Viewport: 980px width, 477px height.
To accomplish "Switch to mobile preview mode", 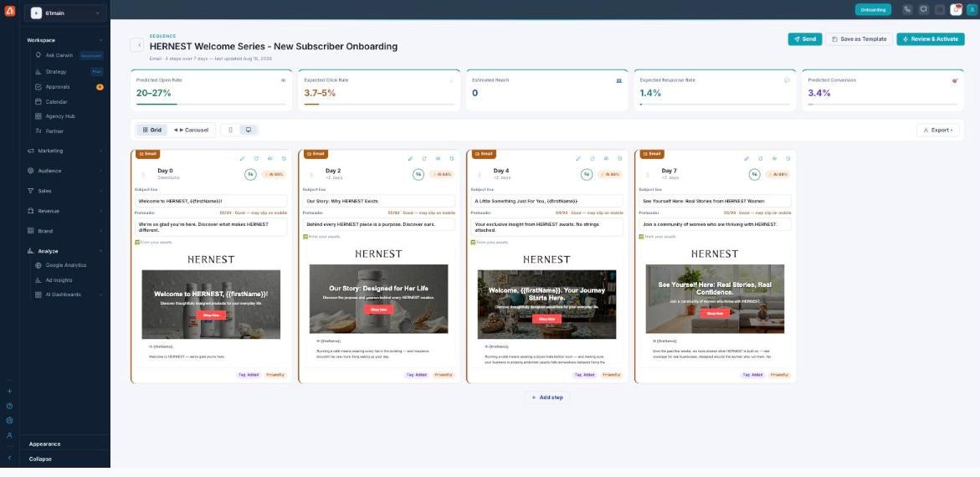I will 231,130.
